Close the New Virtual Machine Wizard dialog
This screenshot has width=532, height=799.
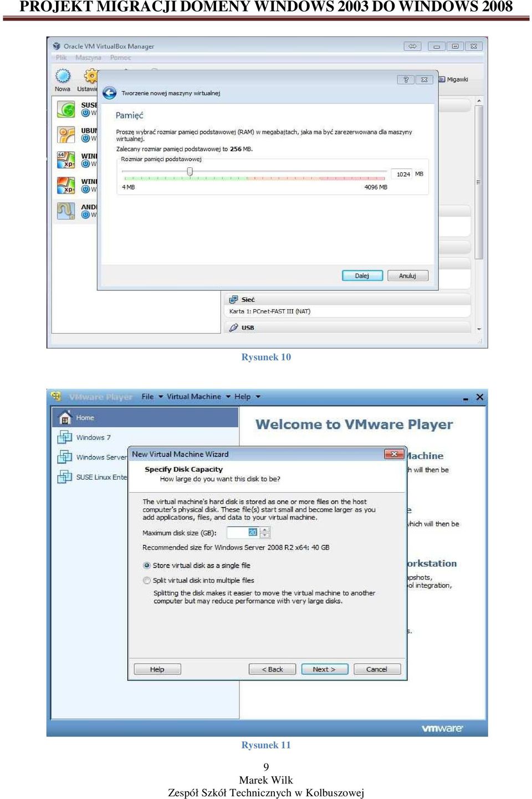click(x=393, y=454)
